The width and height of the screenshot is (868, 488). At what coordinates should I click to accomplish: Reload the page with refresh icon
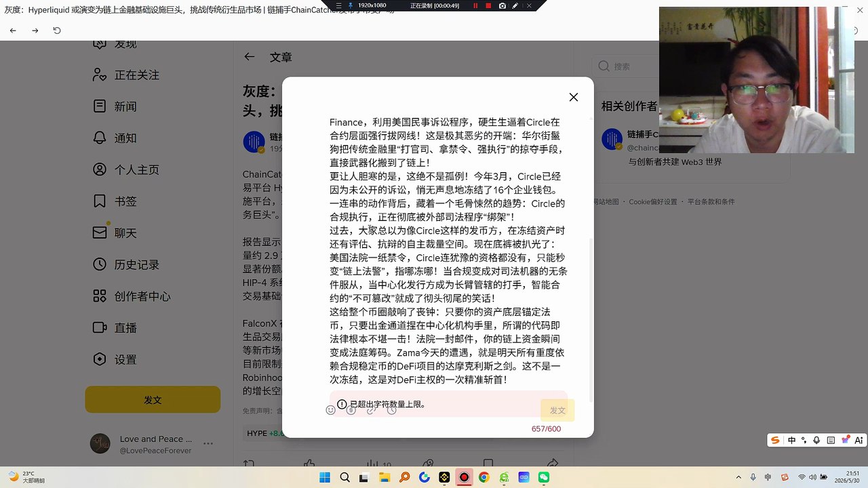[x=57, y=30]
